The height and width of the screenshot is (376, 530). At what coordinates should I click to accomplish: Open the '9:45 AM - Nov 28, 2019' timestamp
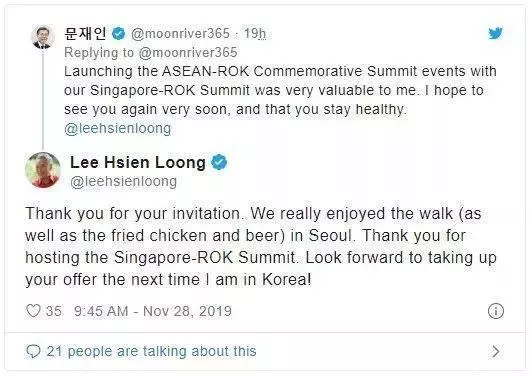(x=153, y=311)
